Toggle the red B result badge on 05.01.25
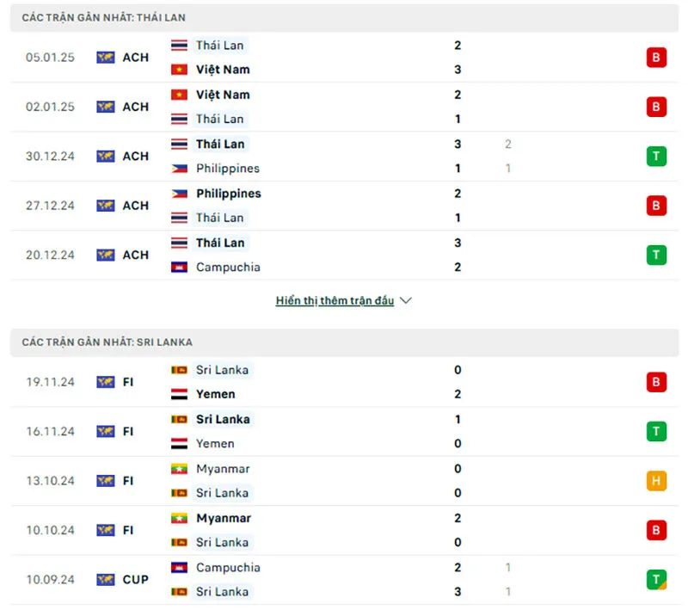This screenshot has width=688, height=616. point(655,57)
